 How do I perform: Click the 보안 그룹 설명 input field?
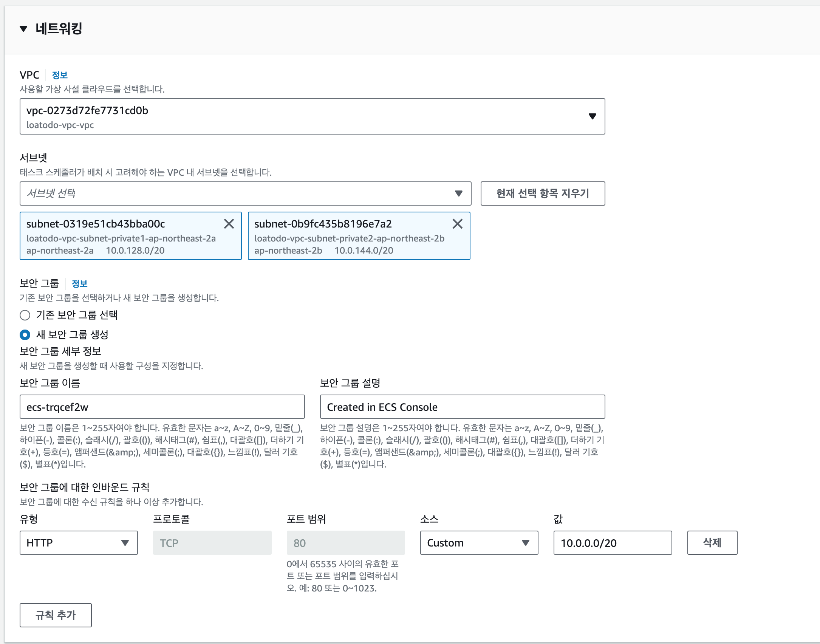coord(462,407)
